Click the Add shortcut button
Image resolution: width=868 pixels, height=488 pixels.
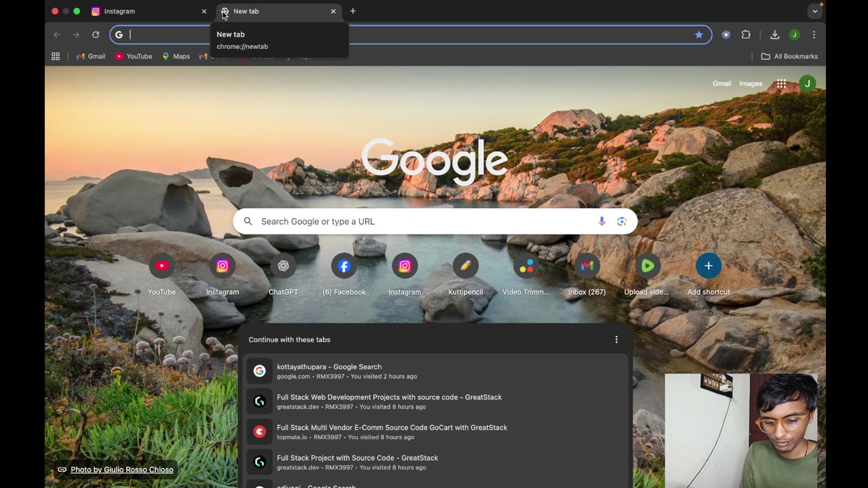(x=709, y=273)
